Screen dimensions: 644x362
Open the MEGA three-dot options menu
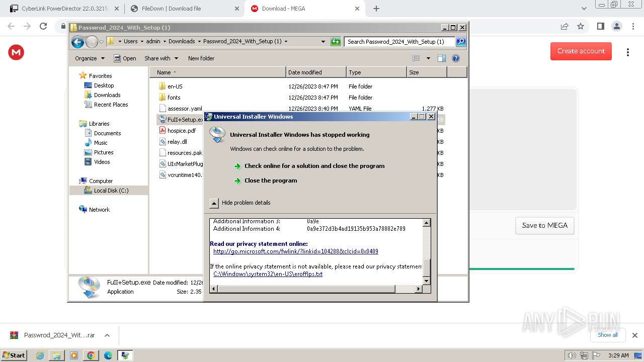coord(628,52)
